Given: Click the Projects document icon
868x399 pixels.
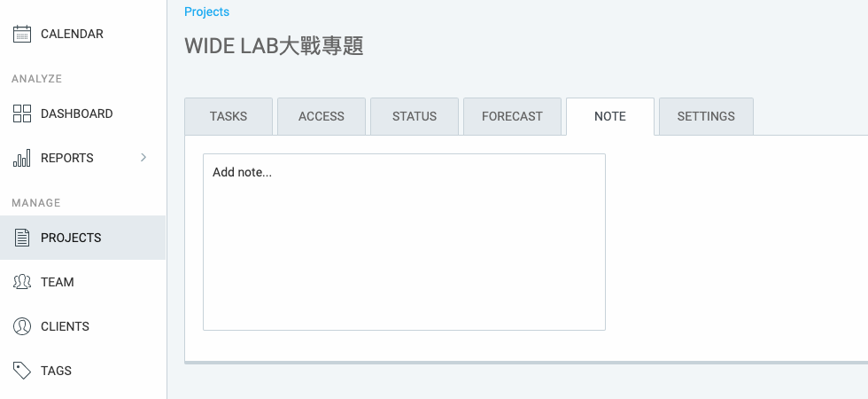Looking at the screenshot, I should point(21,238).
